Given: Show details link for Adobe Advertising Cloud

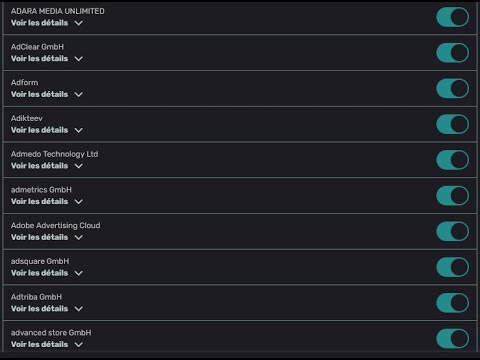Looking at the screenshot, I should click(39, 237).
